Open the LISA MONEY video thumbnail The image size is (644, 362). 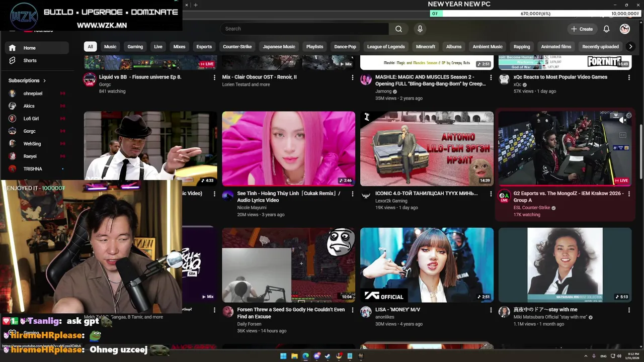click(427, 265)
